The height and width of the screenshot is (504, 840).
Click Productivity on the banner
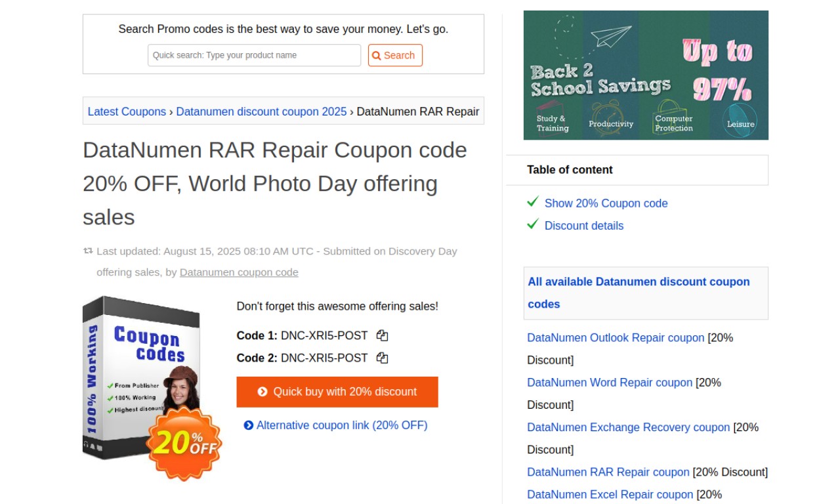[x=611, y=124]
